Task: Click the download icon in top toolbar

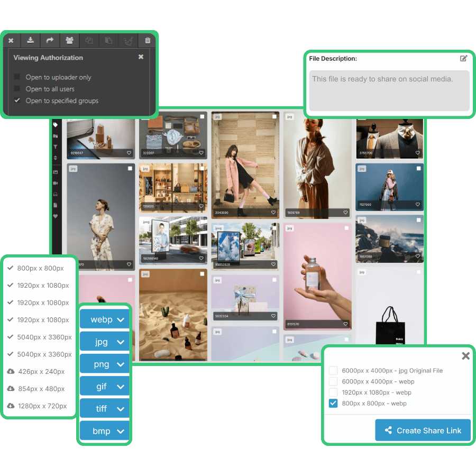Action: 31,40
